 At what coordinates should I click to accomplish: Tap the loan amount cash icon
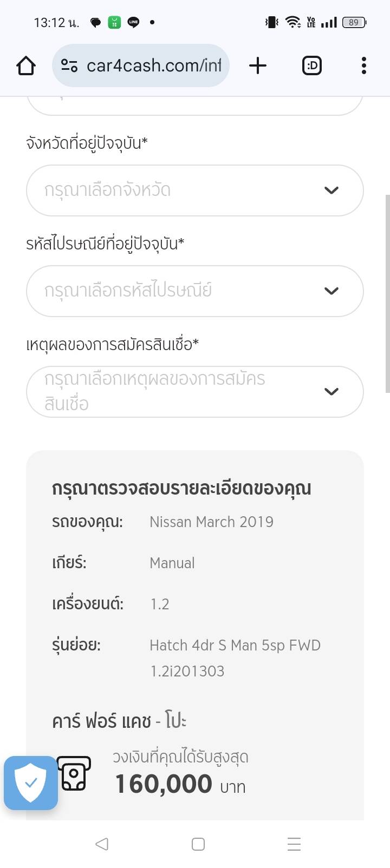(x=74, y=774)
